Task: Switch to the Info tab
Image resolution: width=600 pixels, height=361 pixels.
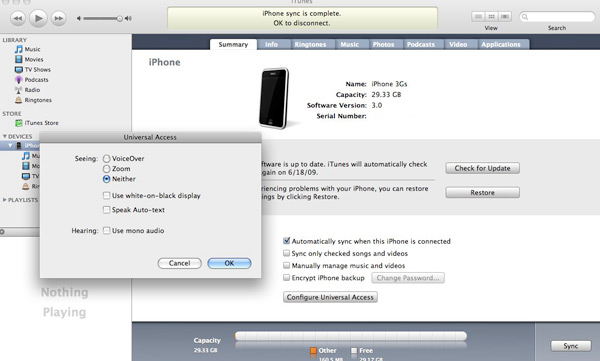Action: coord(271,44)
